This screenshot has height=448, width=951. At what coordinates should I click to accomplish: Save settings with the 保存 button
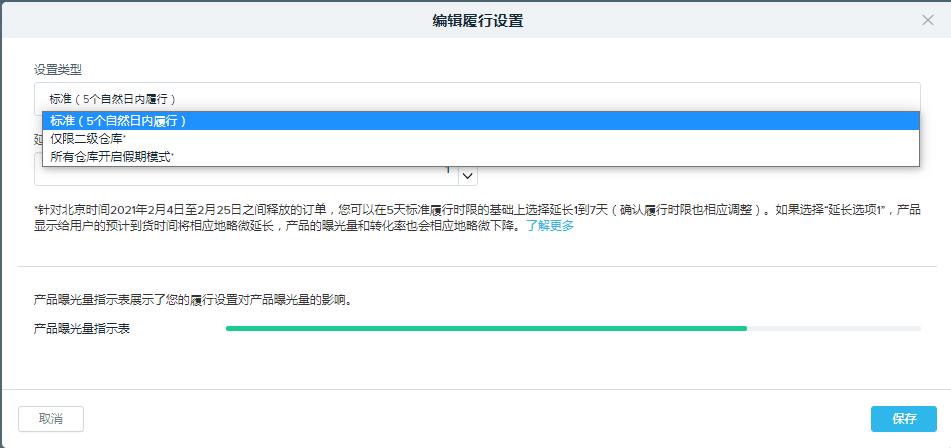click(x=903, y=418)
